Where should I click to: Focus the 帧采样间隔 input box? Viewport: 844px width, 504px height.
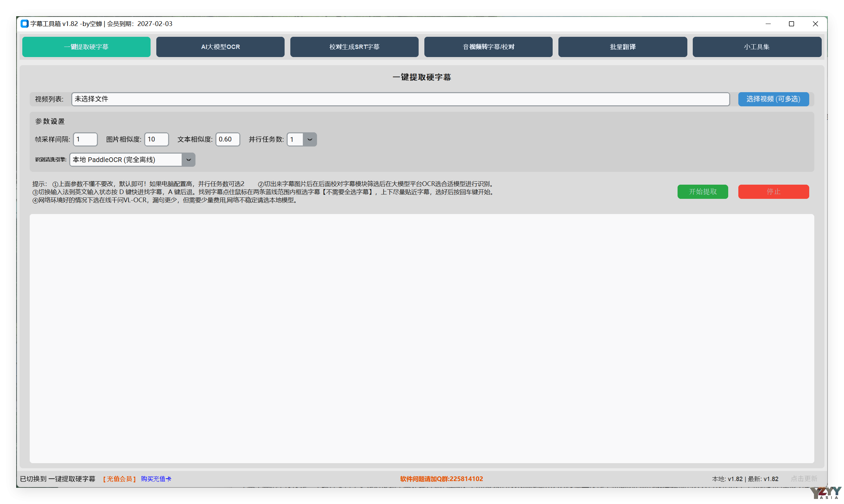point(85,139)
